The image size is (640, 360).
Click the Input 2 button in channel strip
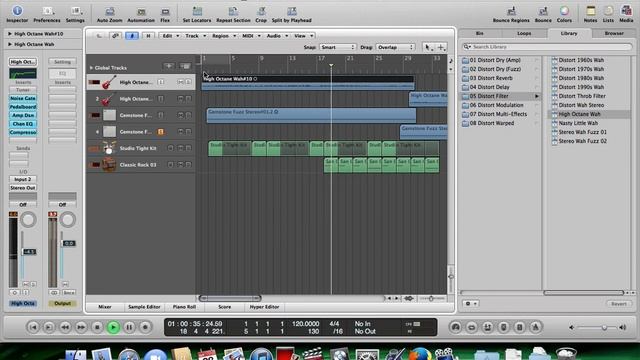[23, 179]
